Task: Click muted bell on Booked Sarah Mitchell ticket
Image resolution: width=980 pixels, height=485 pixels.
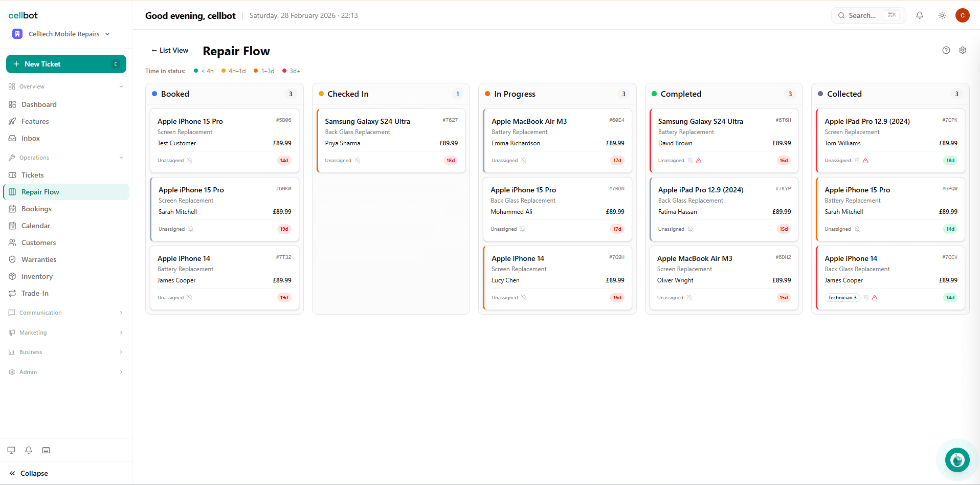Action: pyautogui.click(x=191, y=229)
